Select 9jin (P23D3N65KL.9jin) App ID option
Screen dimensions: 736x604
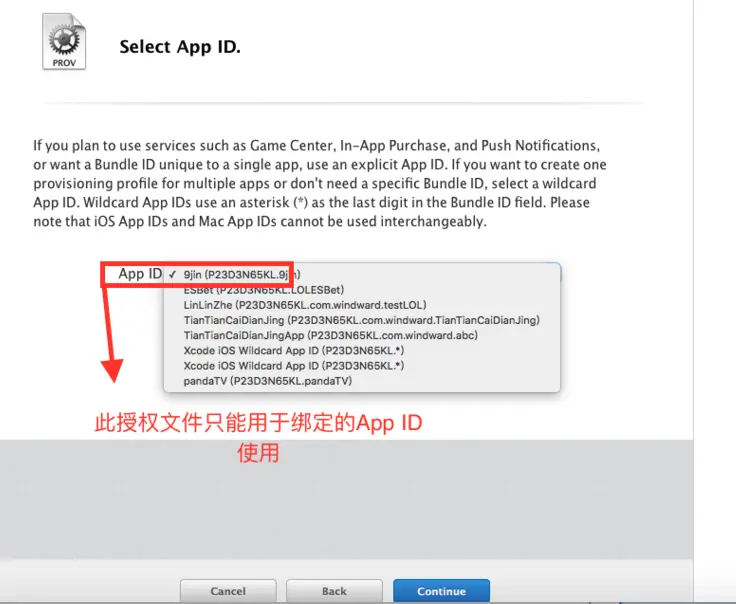[362, 275]
